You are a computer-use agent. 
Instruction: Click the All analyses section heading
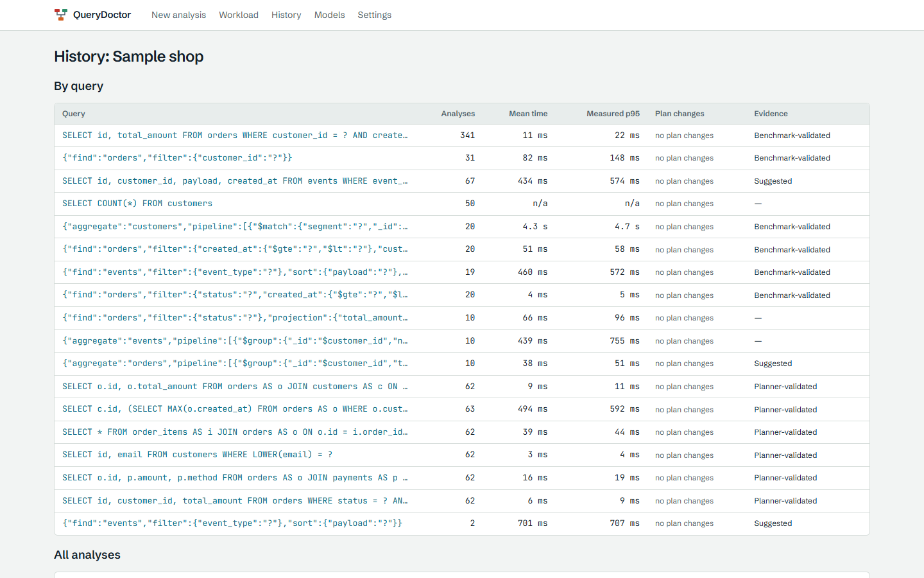(x=87, y=555)
